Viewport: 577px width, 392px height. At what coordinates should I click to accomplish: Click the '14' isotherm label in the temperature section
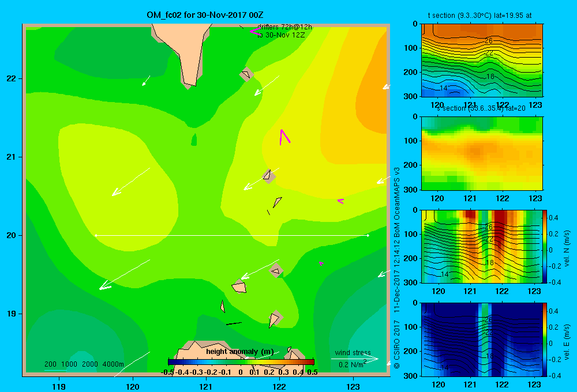tap(443, 88)
